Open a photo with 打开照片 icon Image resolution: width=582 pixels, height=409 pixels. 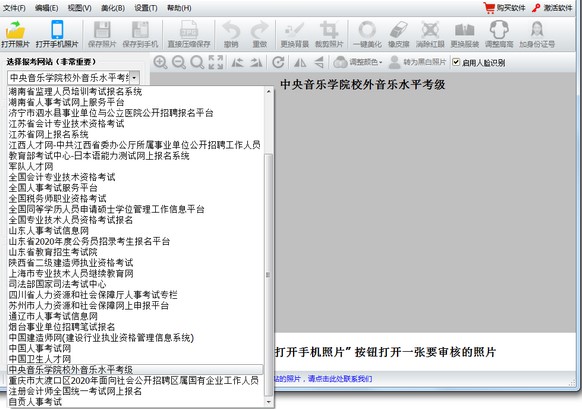15,34
